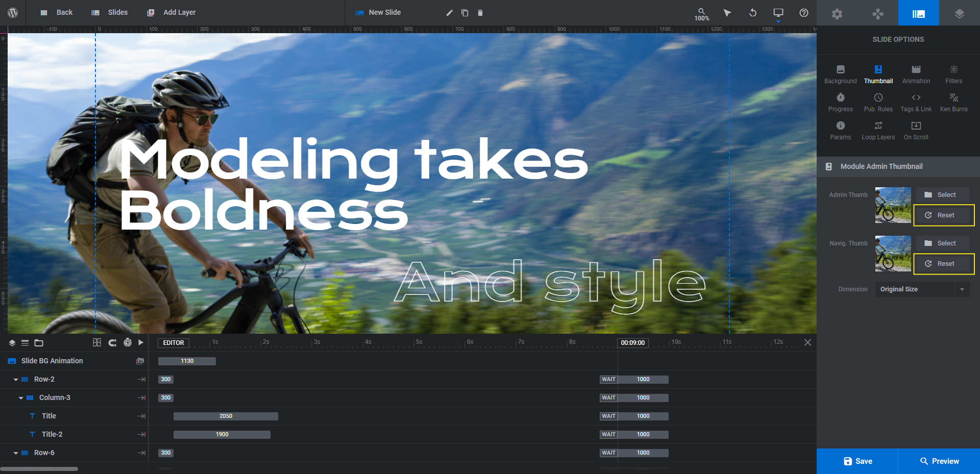Click the undo history icon

click(x=753, y=13)
